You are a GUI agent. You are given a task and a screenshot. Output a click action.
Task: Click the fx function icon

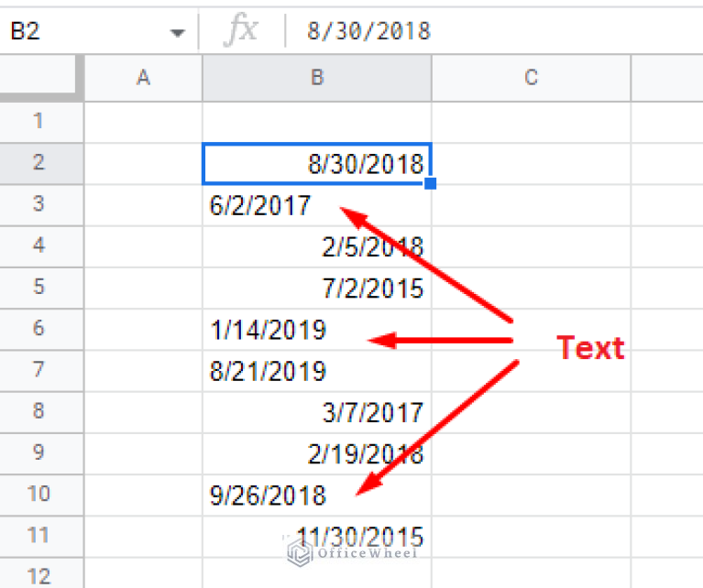[242, 31]
